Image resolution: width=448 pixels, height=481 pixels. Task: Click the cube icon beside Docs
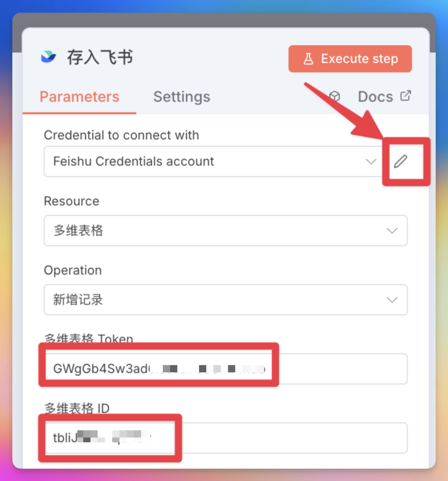335,97
